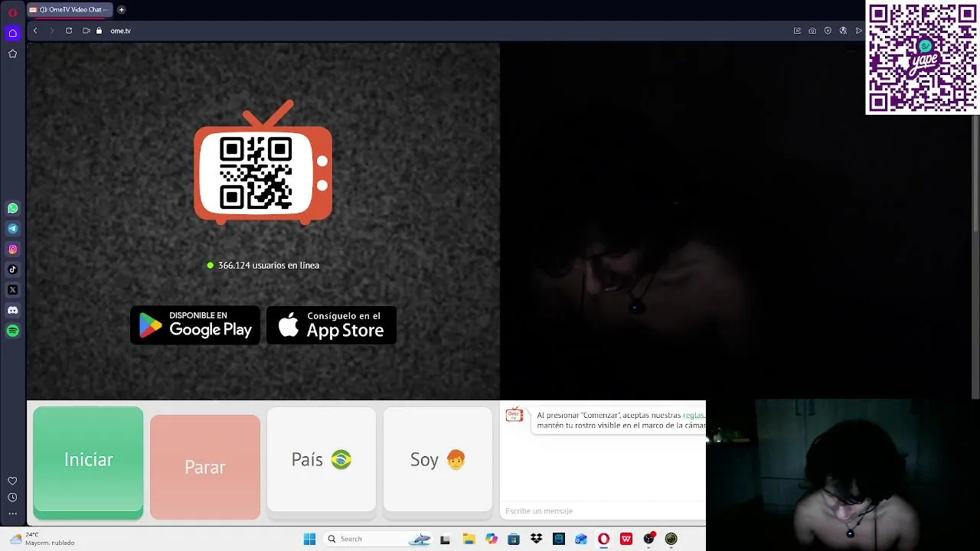
Task: Open the sidebar three-dots more options
Action: 12,514
